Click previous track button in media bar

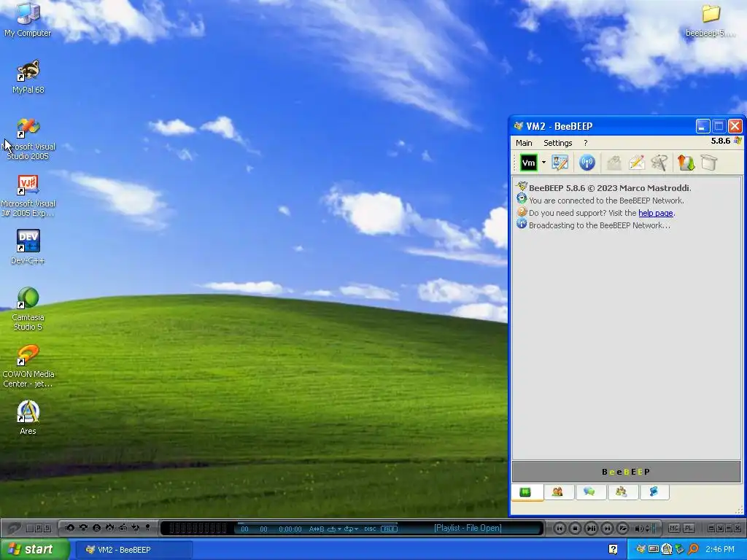coord(560,528)
